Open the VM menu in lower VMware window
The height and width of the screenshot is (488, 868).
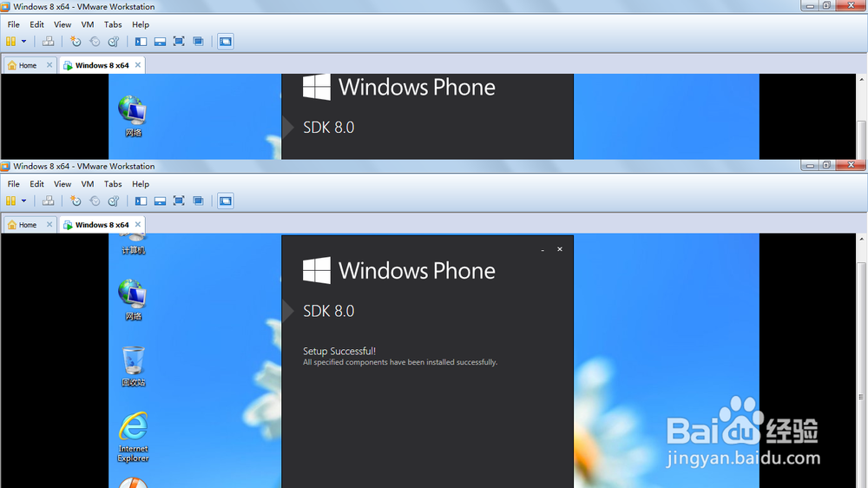pos(88,184)
